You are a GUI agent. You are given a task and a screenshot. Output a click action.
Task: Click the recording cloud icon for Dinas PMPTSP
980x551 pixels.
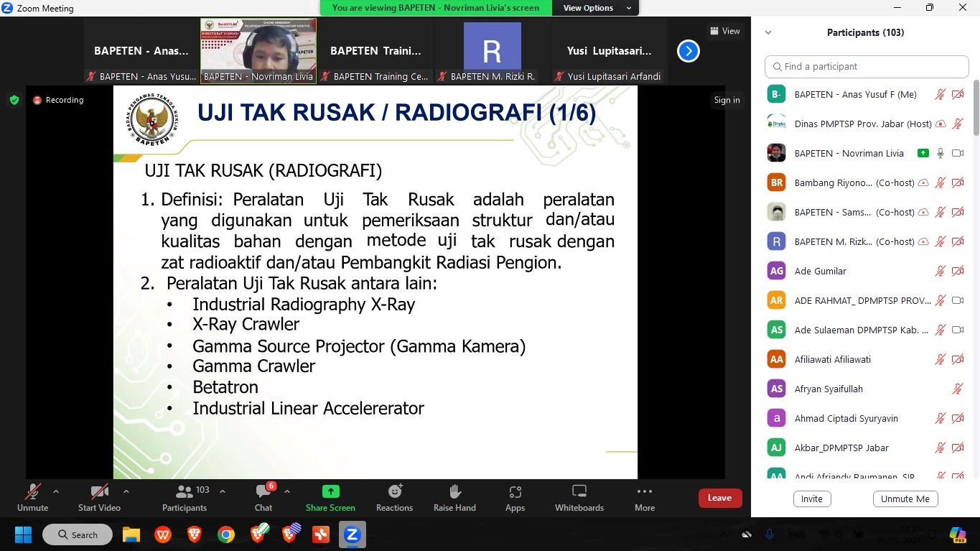pyautogui.click(x=941, y=124)
